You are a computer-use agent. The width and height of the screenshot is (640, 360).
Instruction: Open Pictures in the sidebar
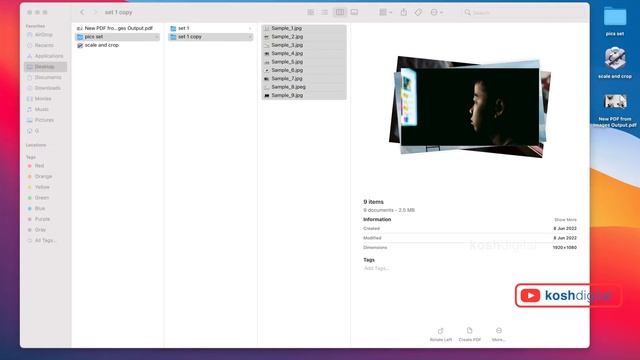click(x=44, y=120)
